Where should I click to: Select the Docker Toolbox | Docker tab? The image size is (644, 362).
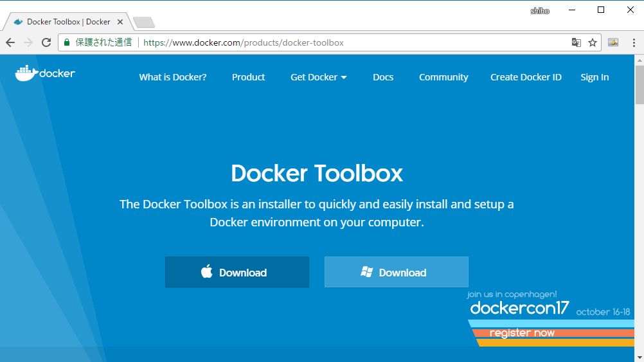67,22
